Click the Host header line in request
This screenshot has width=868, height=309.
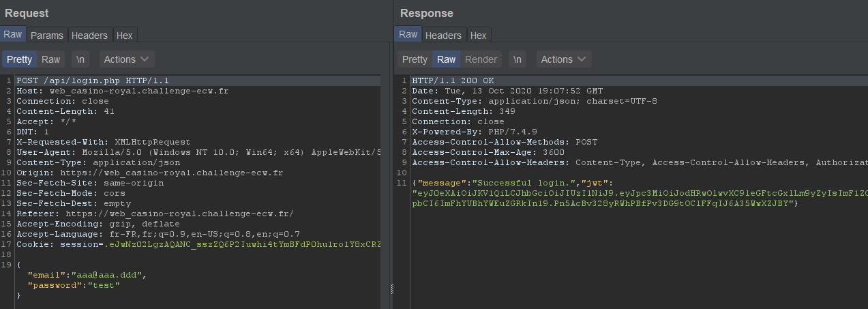point(122,91)
